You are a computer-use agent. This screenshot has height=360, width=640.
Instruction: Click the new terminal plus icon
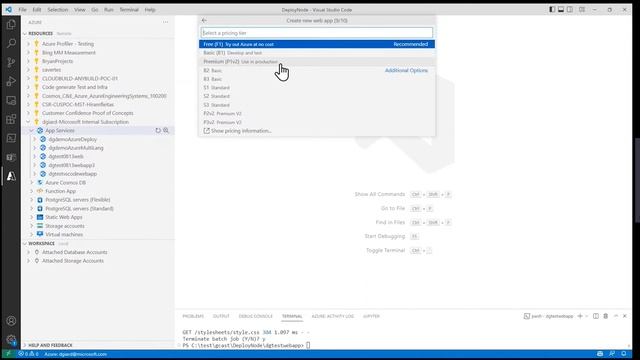580,316
